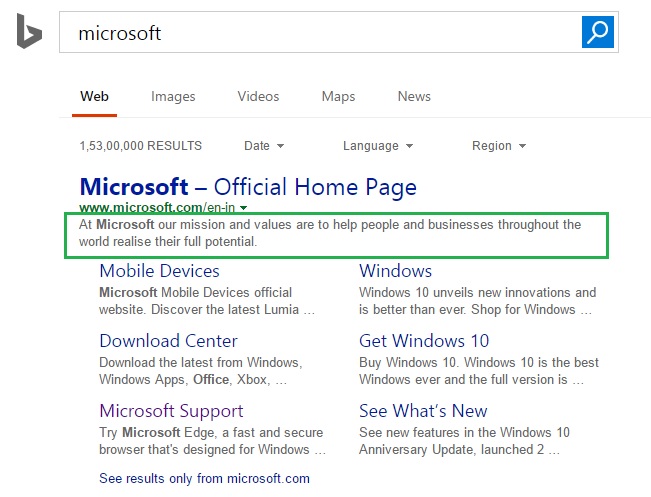Click the Bing logo icon
Screen dimensions: 651x497
(x=29, y=31)
